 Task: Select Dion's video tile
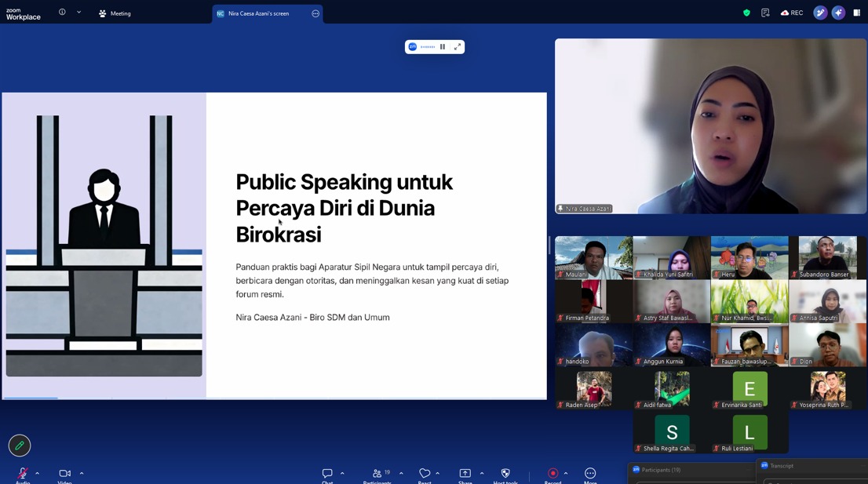coord(828,345)
